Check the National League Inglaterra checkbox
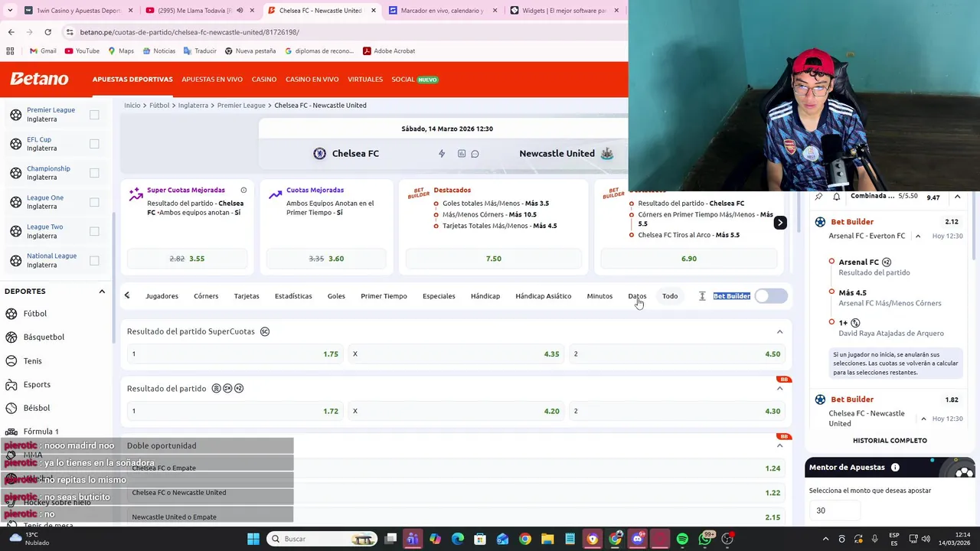980x551 pixels. 94,260
